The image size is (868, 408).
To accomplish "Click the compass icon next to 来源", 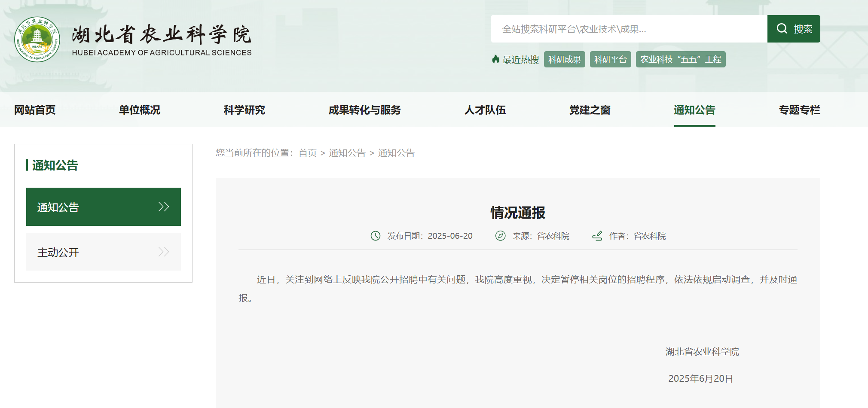I will tap(500, 236).
